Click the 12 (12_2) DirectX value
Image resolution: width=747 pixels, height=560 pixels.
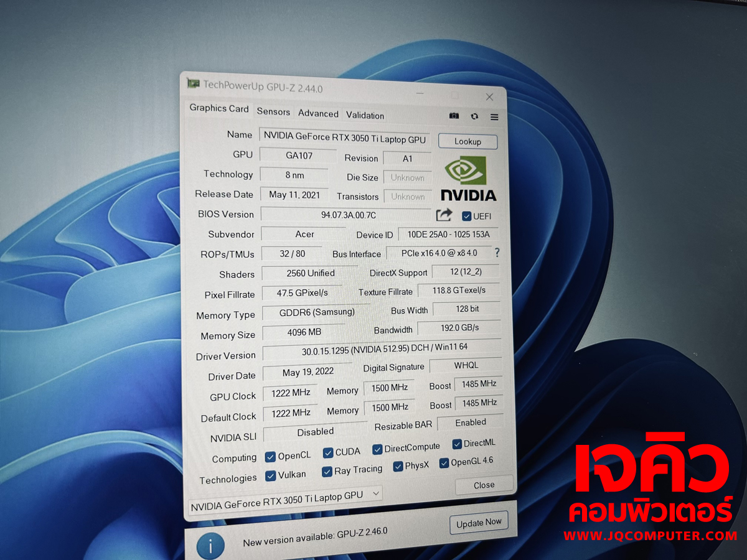(x=465, y=271)
